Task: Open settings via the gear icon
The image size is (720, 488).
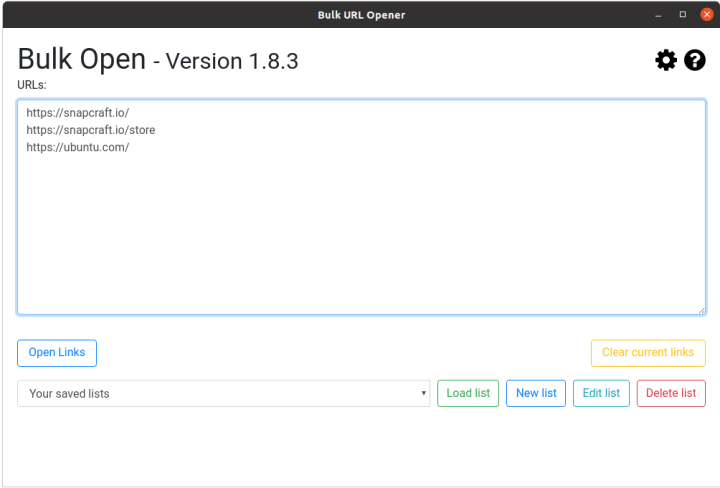Action: tap(666, 60)
